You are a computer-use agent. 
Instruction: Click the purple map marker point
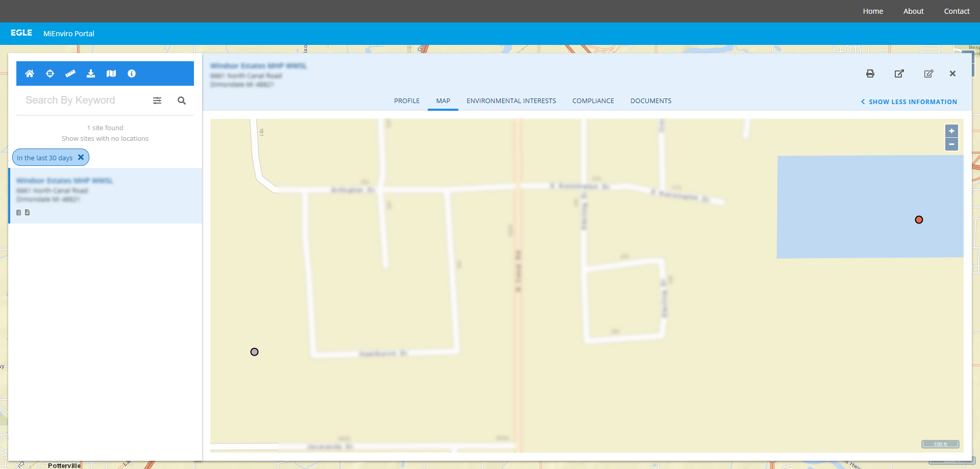tap(255, 352)
